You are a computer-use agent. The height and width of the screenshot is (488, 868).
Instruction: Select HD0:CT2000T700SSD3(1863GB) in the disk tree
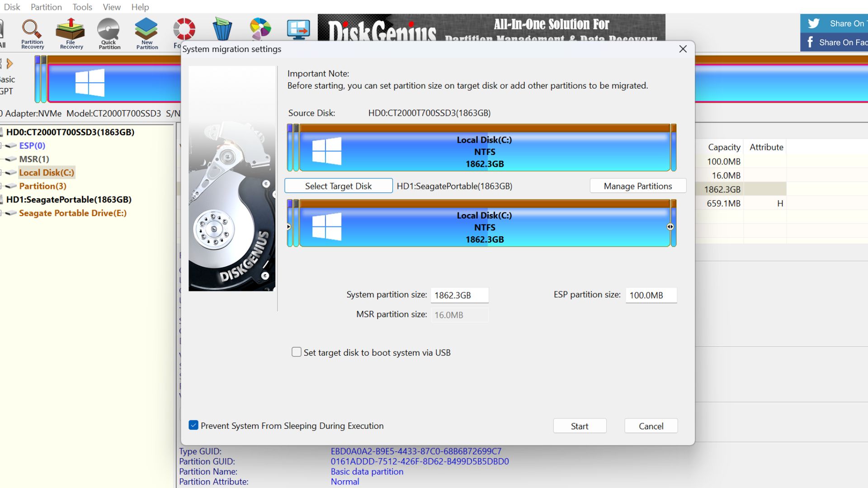70,132
